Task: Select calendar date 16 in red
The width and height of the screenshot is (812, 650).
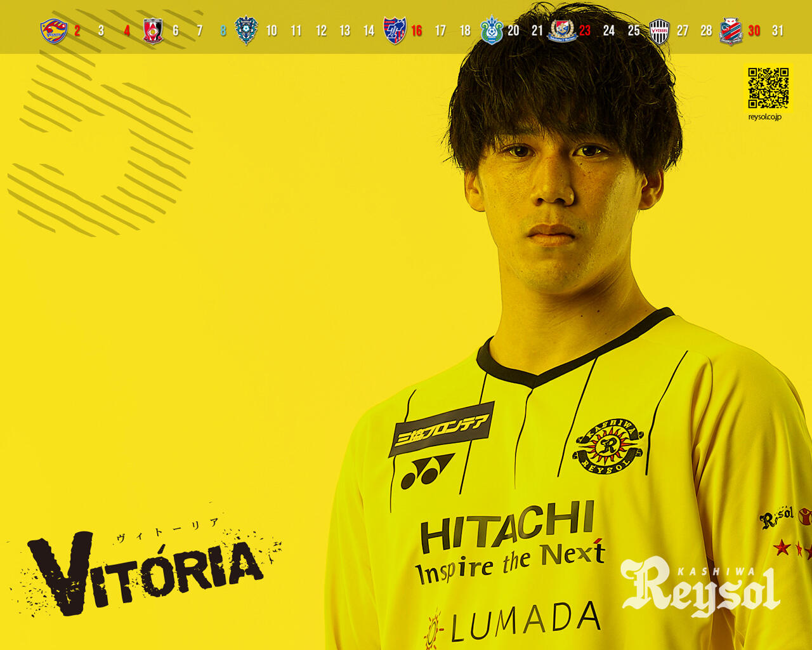Action: pyautogui.click(x=417, y=30)
